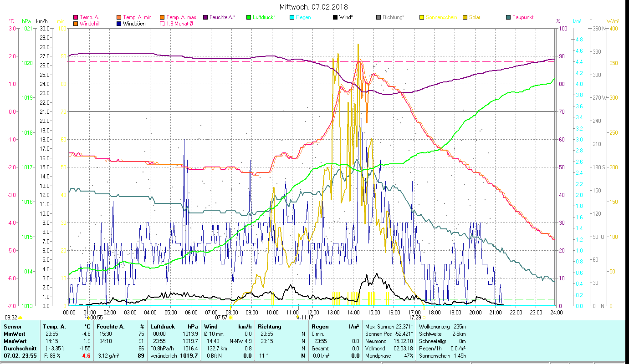Click the 1.8 Monat-Ø legend box

tap(162, 24)
